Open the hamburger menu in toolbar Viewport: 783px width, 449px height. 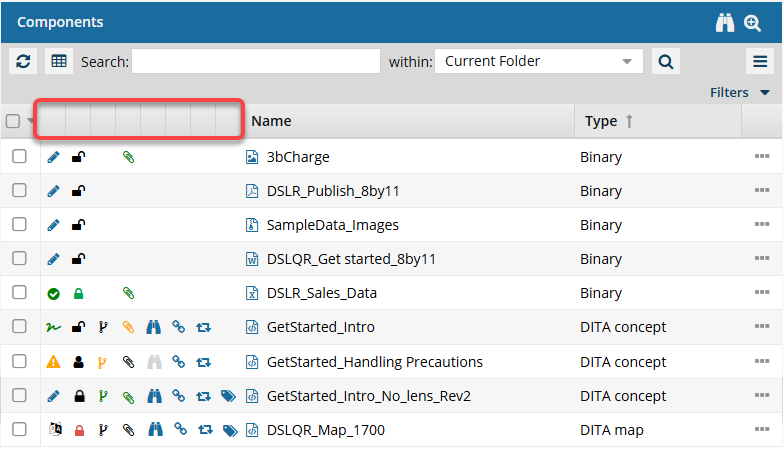tap(760, 61)
